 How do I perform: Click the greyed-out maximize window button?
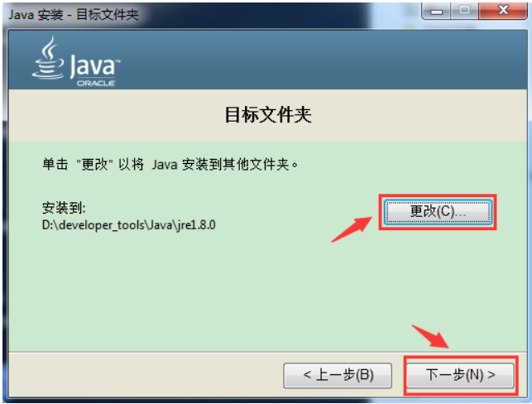coord(464,10)
